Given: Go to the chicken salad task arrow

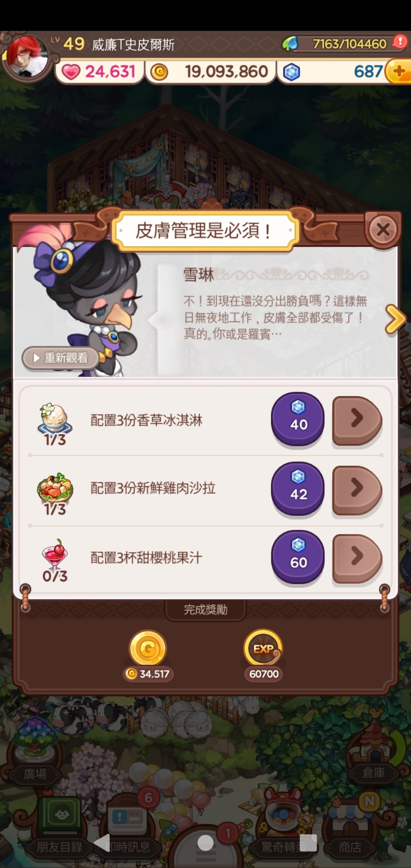Looking at the screenshot, I should click(357, 490).
